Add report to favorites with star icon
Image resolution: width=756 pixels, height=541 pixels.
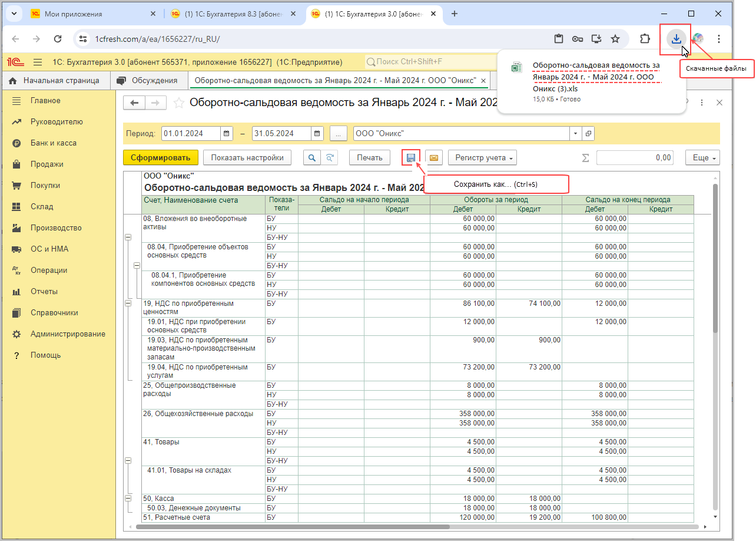click(x=179, y=103)
